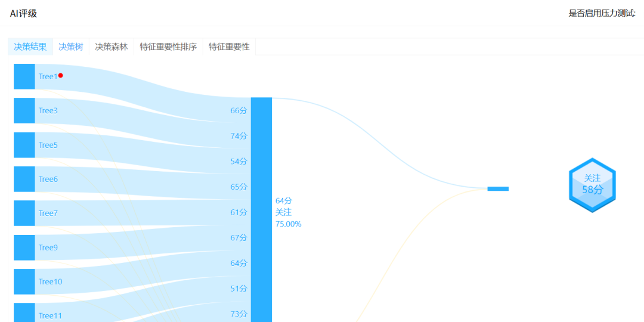Click the AI评级 panel title
Image resolution: width=644 pixels, height=322 pixels.
(x=23, y=14)
